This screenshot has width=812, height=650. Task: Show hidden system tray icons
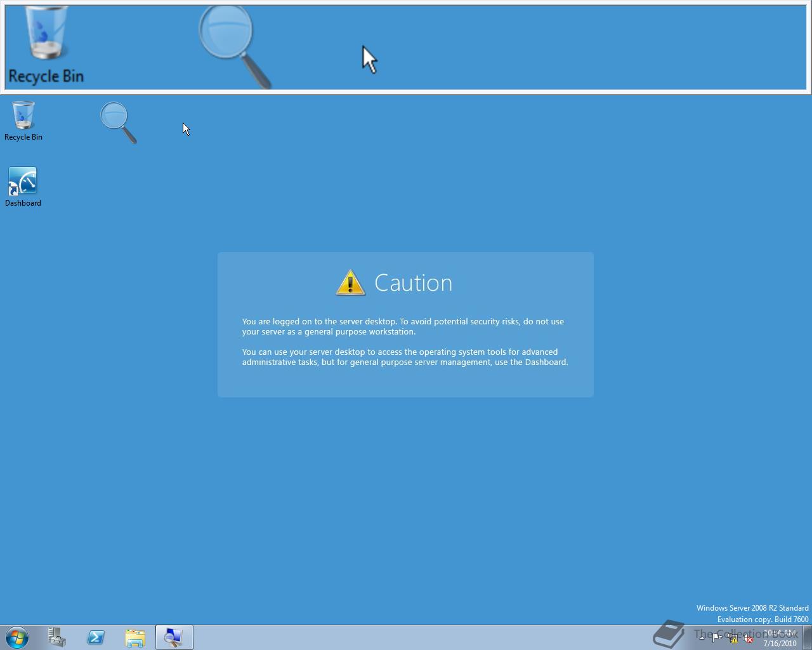click(702, 638)
